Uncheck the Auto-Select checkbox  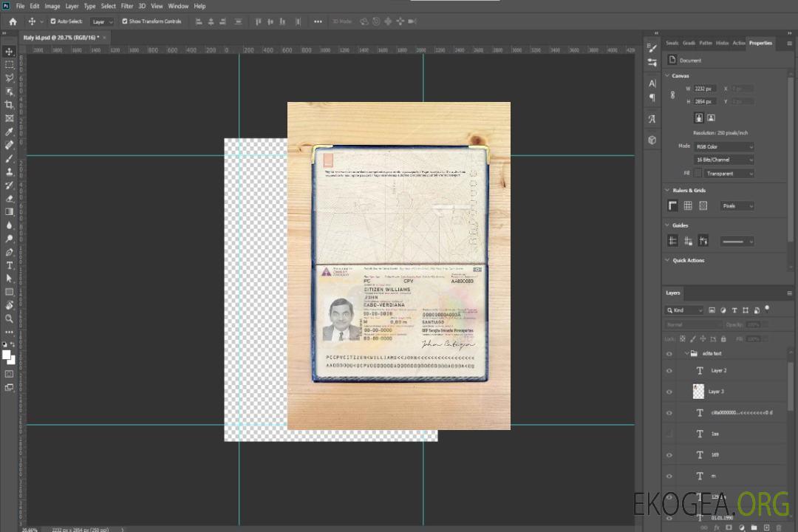(52, 21)
